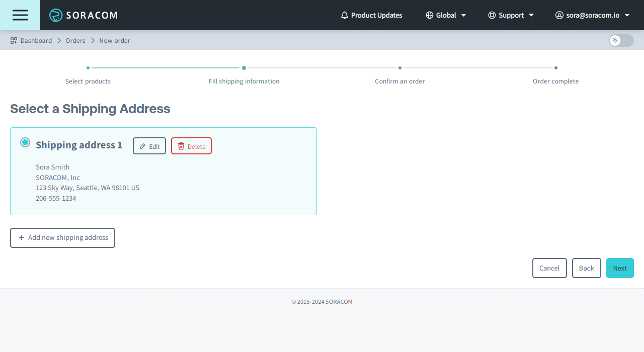Click the Dashboard grid icon in breadcrumb
Image resolution: width=644 pixels, height=352 pixels.
click(13, 40)
